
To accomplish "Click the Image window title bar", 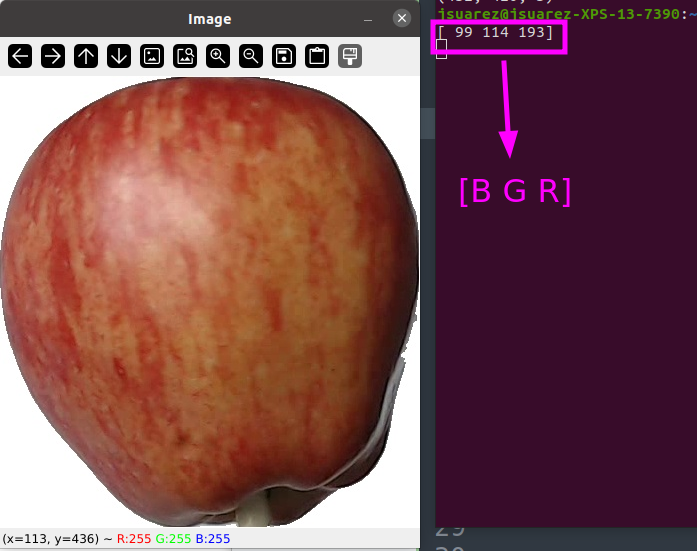I will [209, 19].
